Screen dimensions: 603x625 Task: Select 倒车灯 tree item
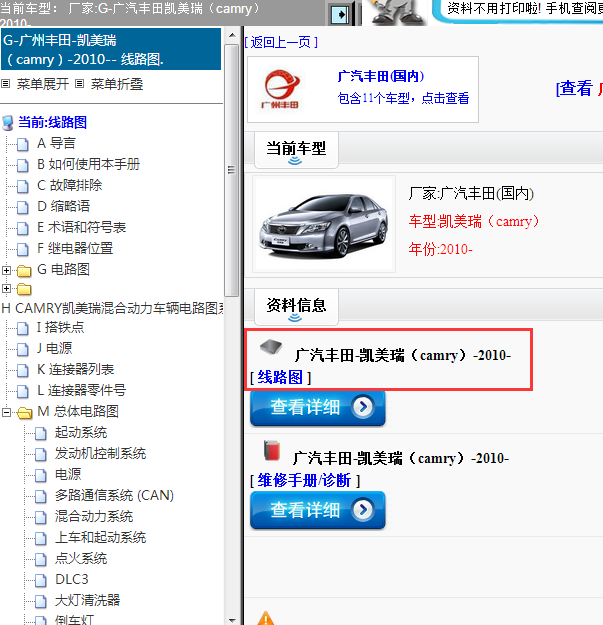pyautogui.click(x=75, y=619)
